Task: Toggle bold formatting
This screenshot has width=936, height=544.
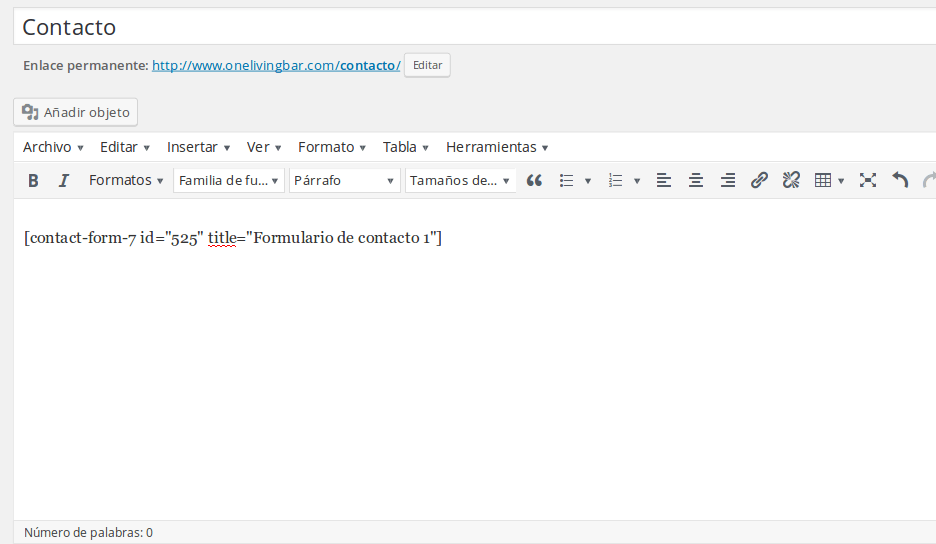Action: 33,180
